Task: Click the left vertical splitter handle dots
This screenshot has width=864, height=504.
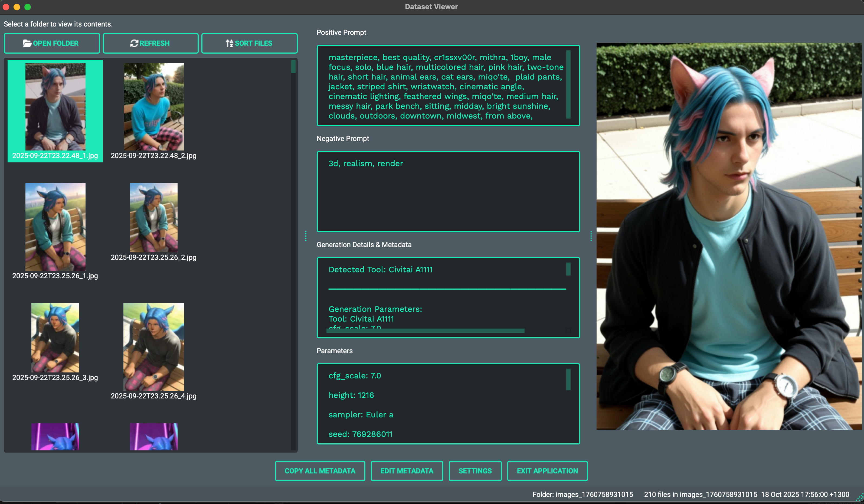Action: [x=306, y=236]
